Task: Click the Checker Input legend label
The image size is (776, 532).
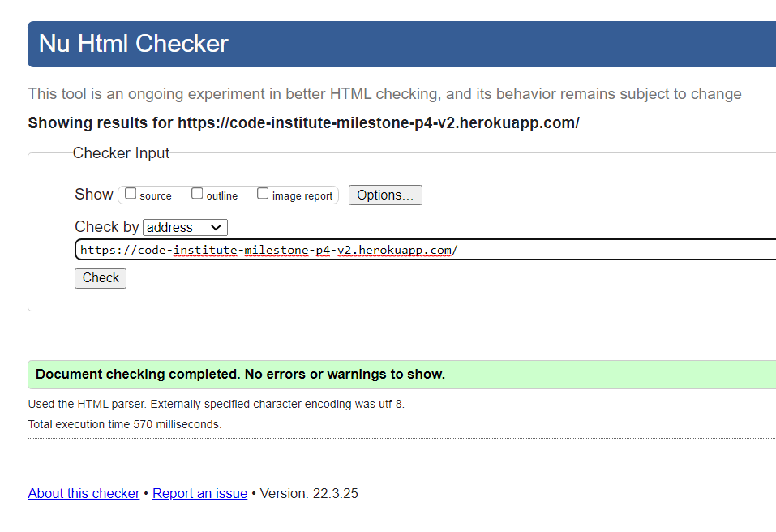Action: point(121,153)
